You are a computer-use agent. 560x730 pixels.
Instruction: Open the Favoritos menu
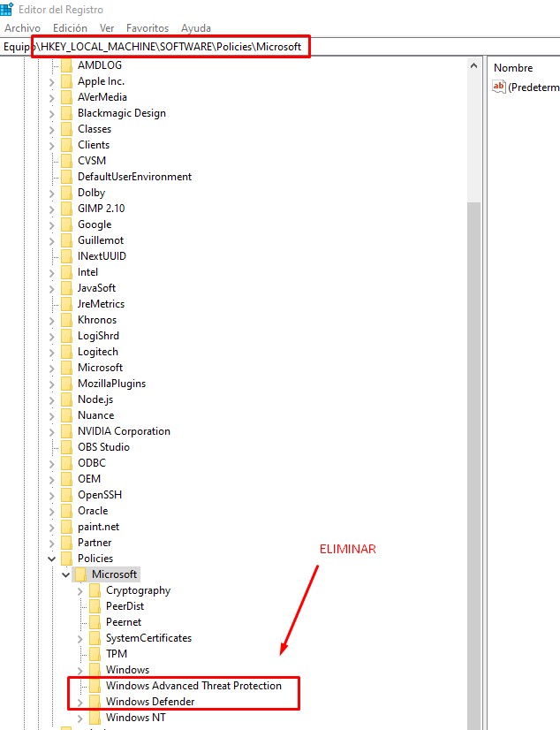pos(148,28)
